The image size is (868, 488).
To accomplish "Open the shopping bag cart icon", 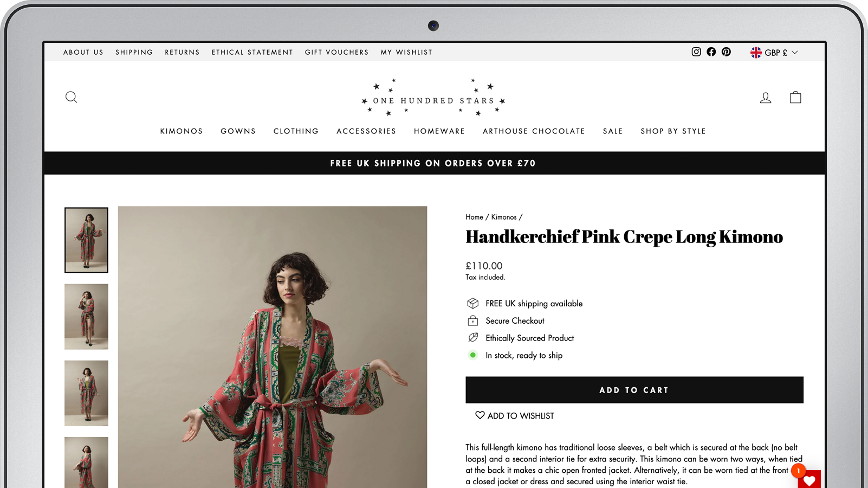I will pos(795,97).
